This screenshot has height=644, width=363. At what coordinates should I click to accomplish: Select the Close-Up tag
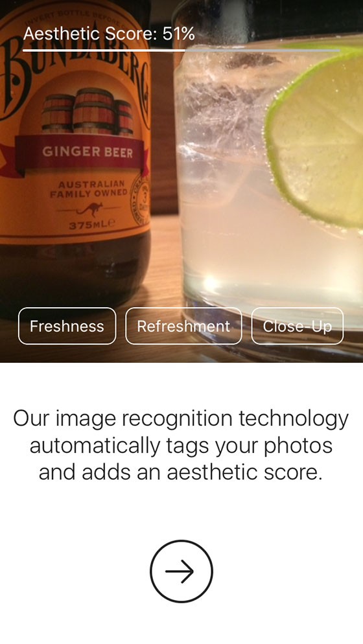click(x=298, y=326)
